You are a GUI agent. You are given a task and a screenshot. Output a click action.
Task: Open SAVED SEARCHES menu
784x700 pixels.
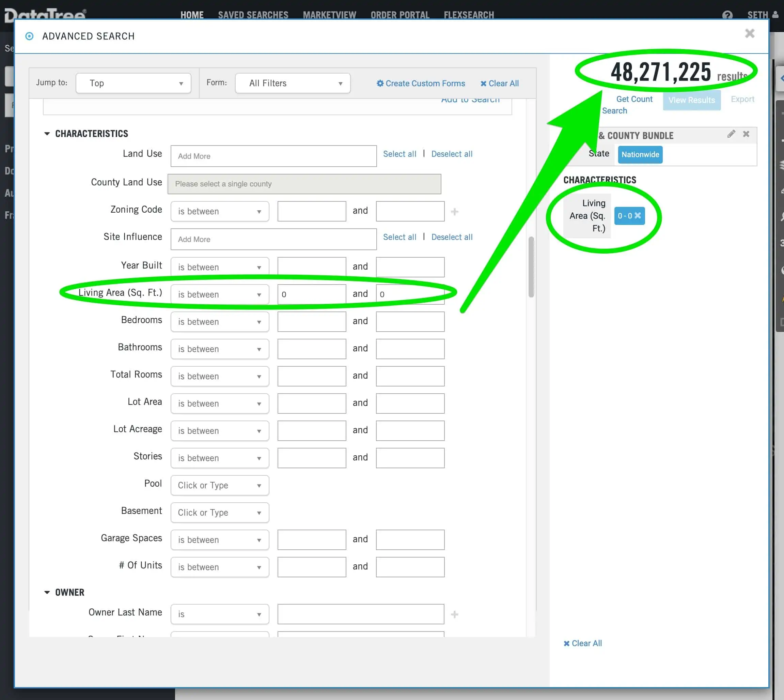click(x=253, y=15)
